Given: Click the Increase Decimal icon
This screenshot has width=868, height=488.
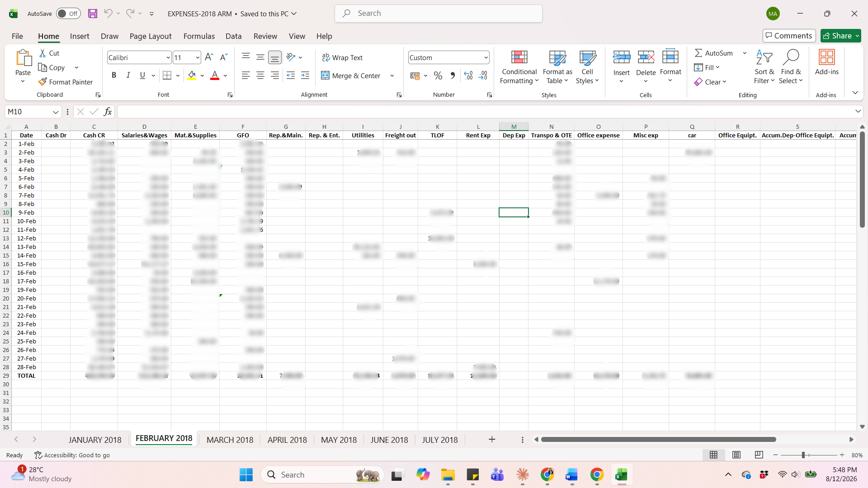Looking at the screenshot, I should (468, 75).
